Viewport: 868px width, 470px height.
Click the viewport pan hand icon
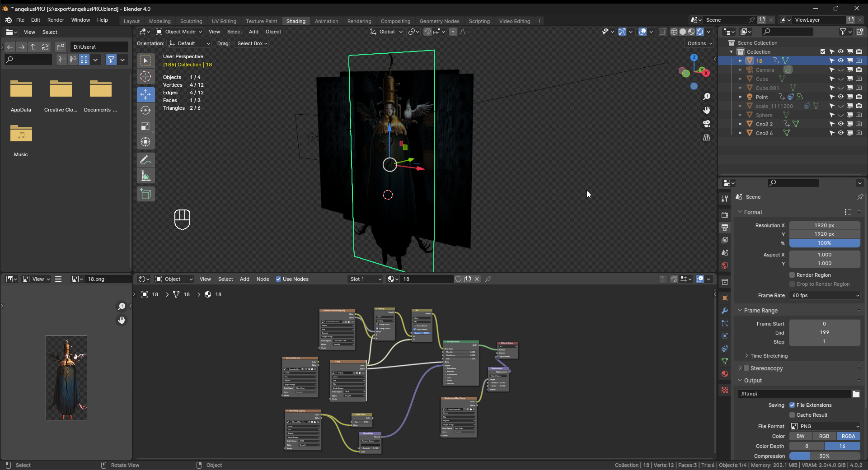tap(707, 110)
